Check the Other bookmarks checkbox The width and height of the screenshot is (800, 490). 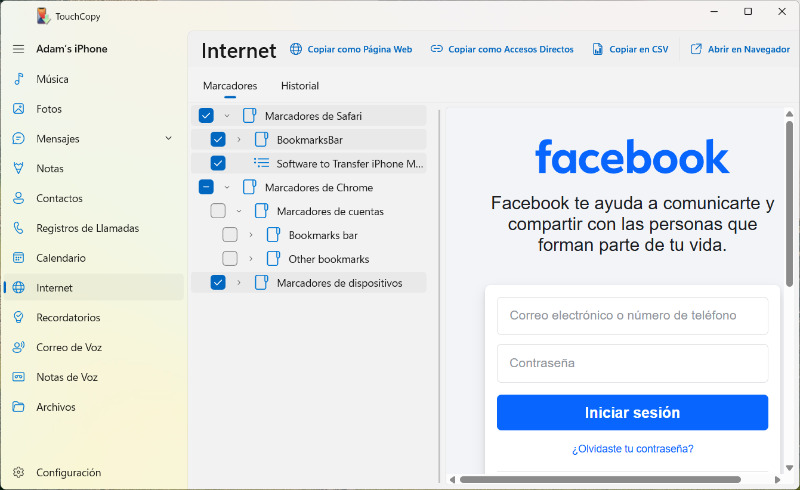tap(230, 258)
